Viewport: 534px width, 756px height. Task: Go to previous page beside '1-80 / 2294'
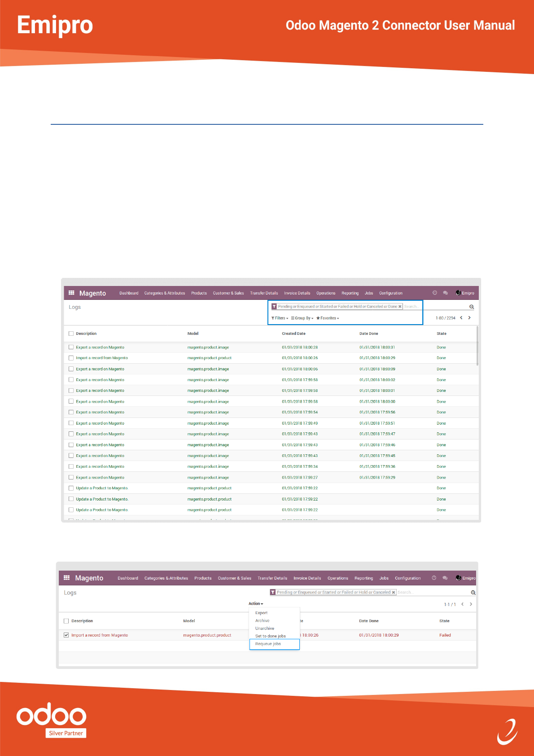(461, 318)
